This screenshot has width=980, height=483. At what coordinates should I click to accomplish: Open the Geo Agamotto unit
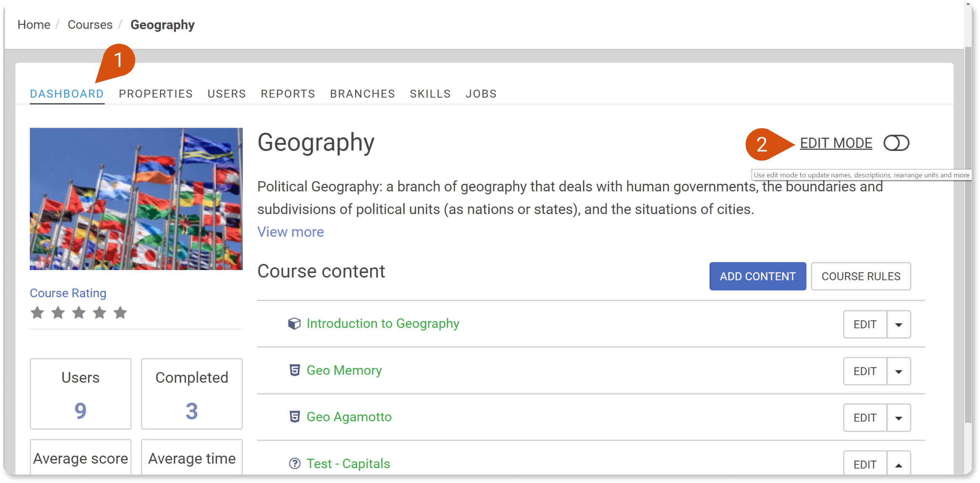click(x=349, y=417)
